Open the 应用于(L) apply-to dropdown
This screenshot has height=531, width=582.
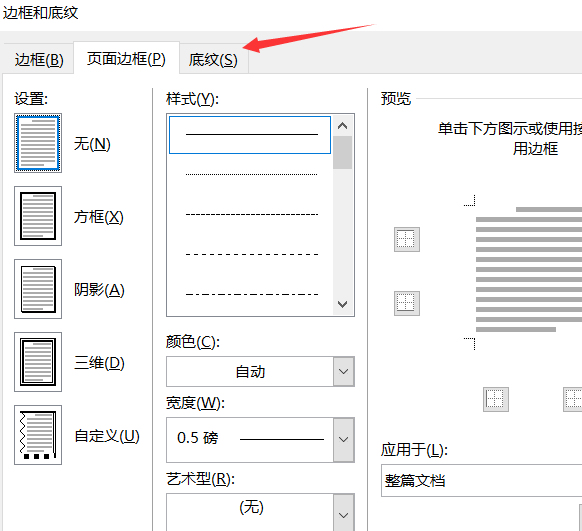click(x=481, y=481)
